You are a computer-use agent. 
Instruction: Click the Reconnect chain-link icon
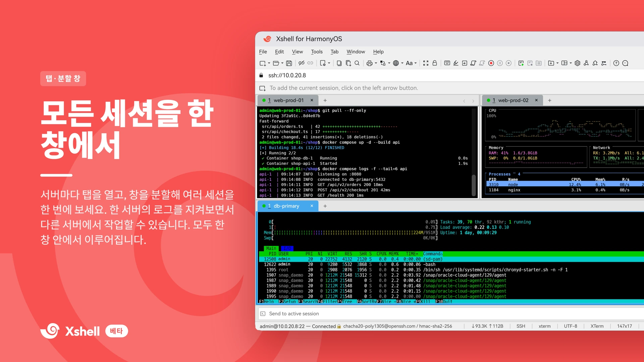pyautogui.click(x=310, y=63)
